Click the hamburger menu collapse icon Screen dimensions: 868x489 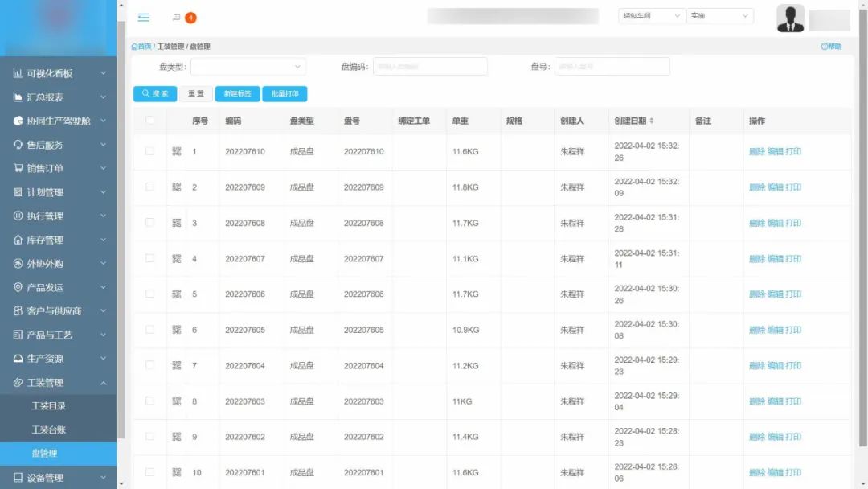[x=144, y=17]
